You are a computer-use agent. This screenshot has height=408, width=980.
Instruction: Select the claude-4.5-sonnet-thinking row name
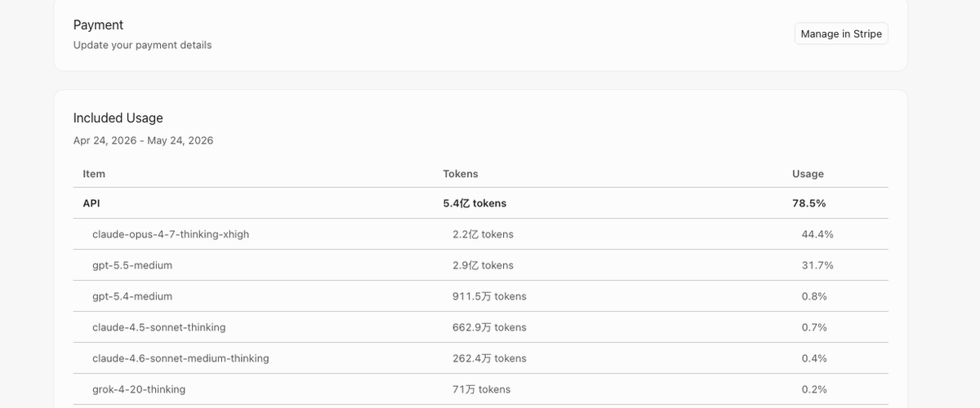tap(159, 327)
